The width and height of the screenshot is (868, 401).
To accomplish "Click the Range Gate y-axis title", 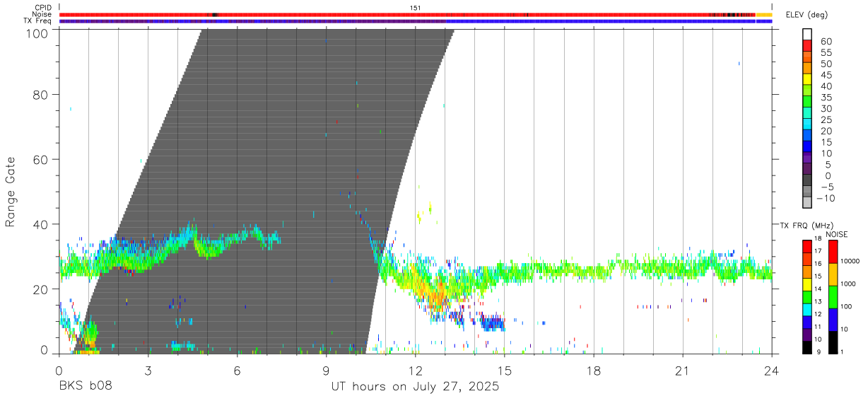I will point(11,191).
